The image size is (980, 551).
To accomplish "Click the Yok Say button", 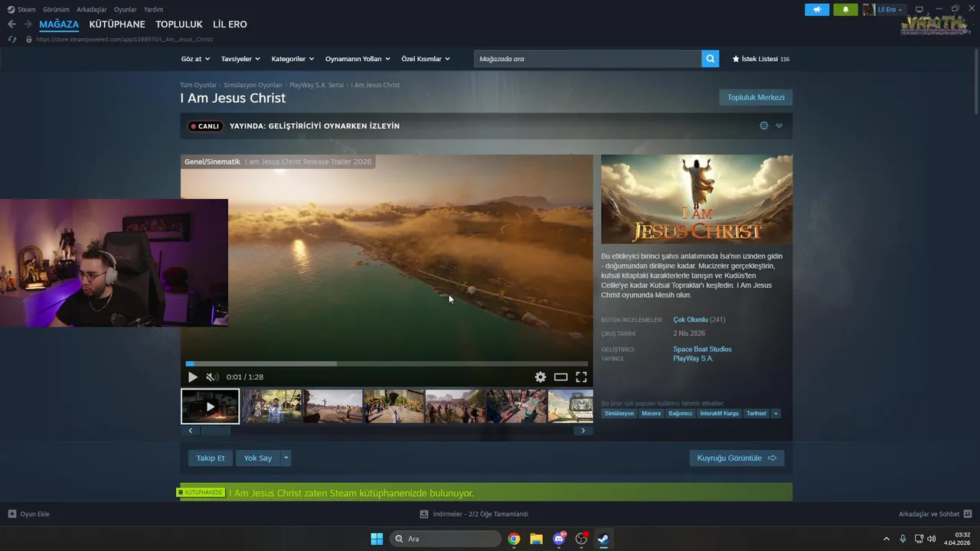I will pyautogui.click(x=258, y=458).
